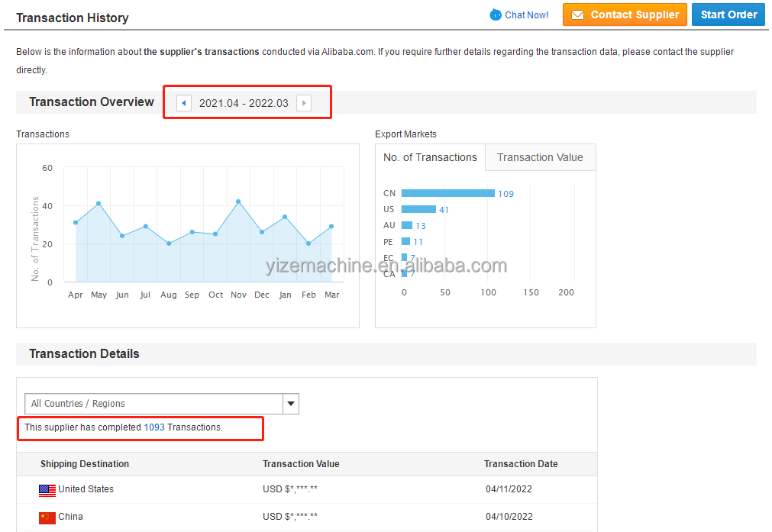The image size is (772, 532).
Task: Click the 1093 transactions count link
Action: click(154, 427)
